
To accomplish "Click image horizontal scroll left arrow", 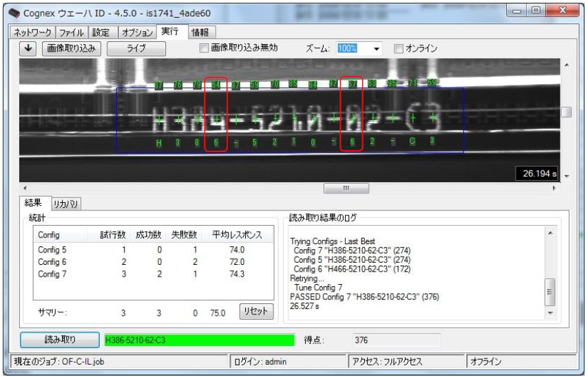I will [x=25, y=188].
